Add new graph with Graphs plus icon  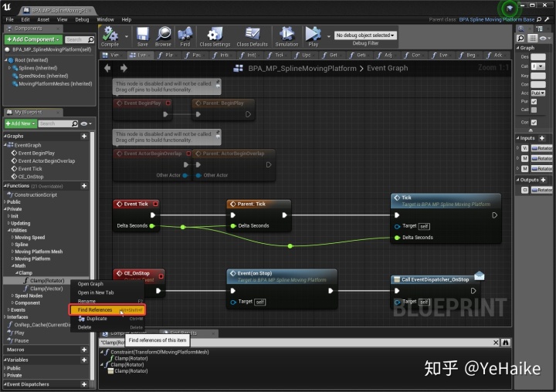tap(84, 136)
